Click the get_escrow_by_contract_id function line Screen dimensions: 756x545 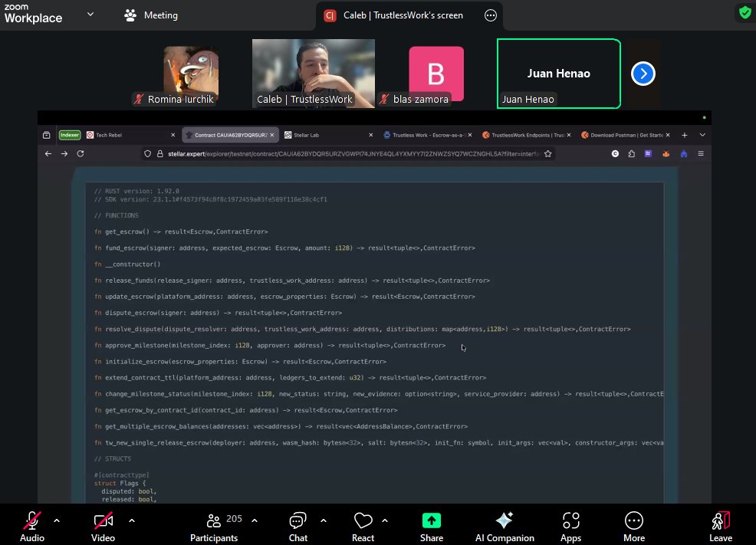point(246,410)
